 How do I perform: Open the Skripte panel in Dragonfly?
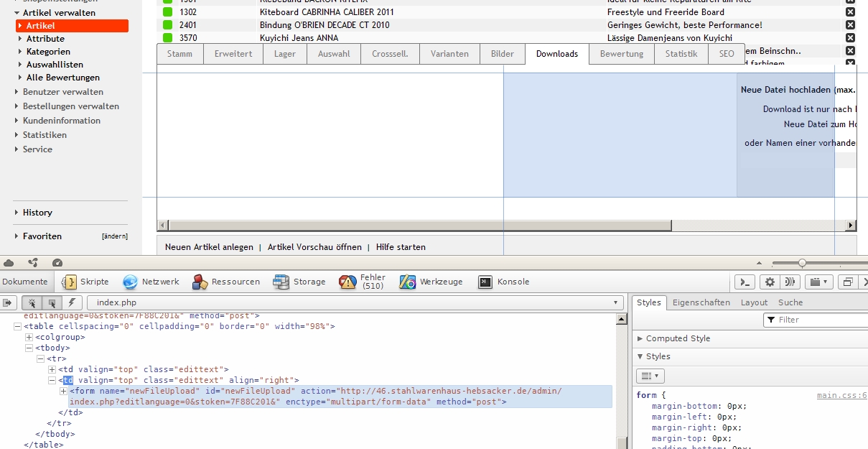point(85,282)
